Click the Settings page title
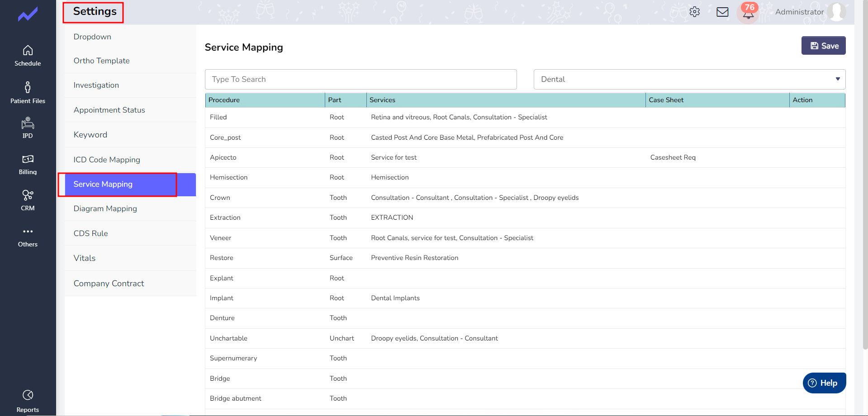Viewport: 868px width, 416px height. (x=95, y=11)
